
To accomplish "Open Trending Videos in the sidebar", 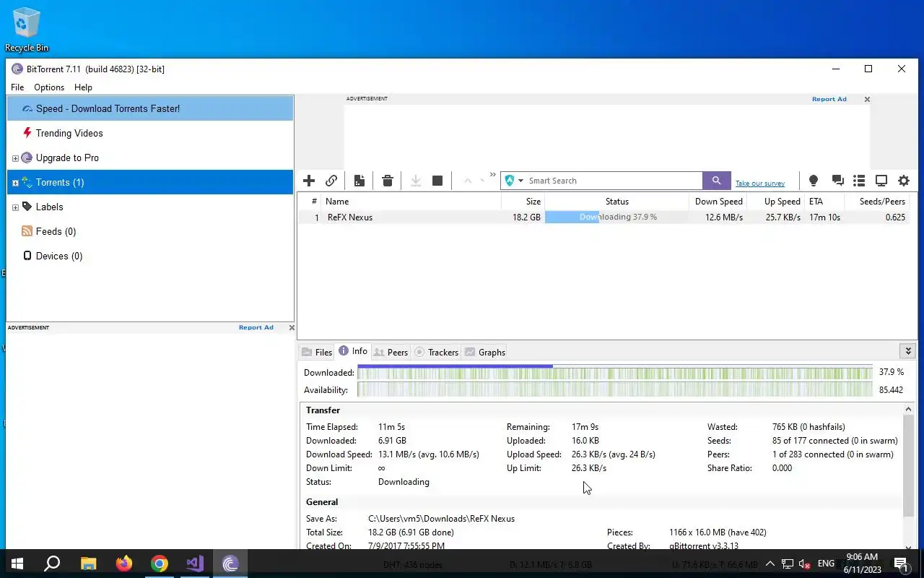I will (150, 133).
